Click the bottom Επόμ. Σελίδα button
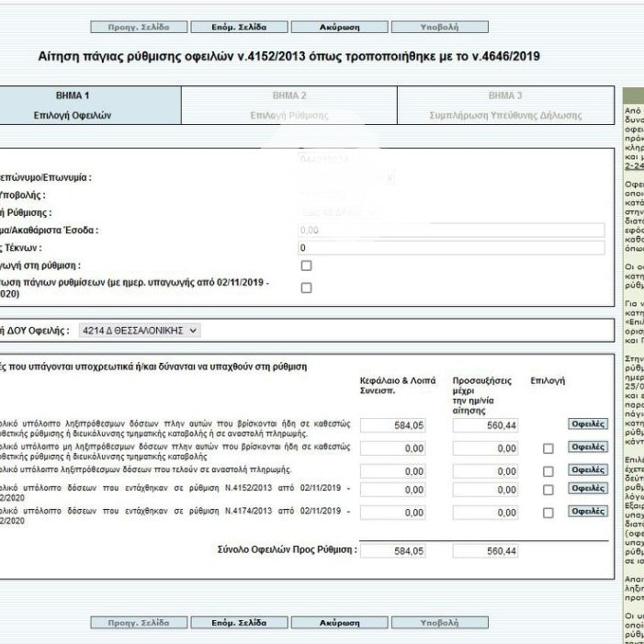 239,622
